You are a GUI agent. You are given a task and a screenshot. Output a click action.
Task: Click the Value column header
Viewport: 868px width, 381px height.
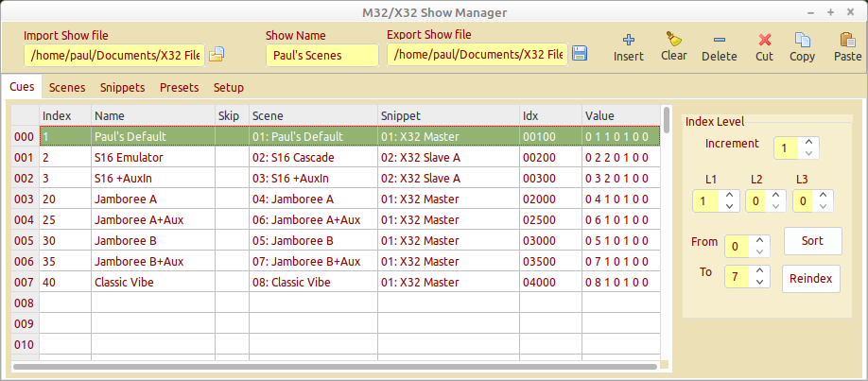[x=620, y=115]
